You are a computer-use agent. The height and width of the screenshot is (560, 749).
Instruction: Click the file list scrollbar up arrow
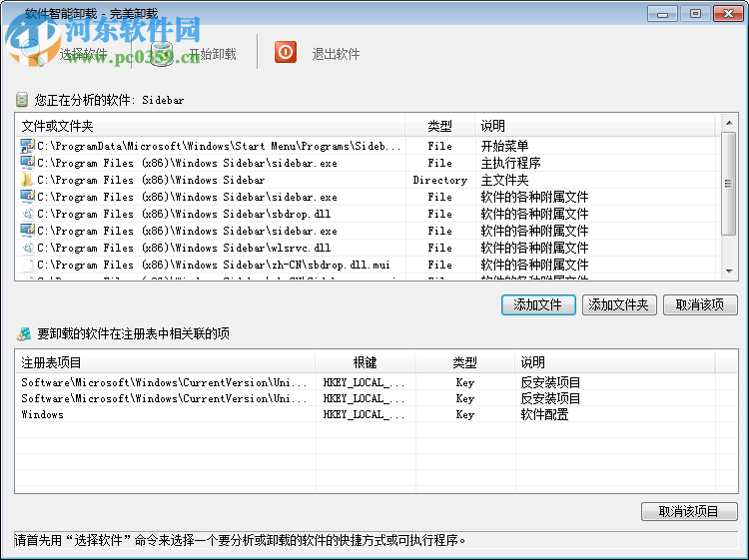point(729,123)
